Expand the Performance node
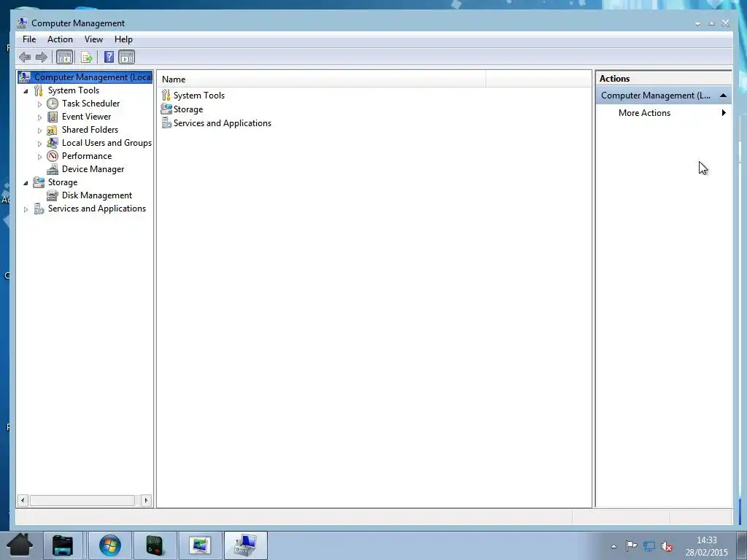This screenshot has height=560, width=747. [39, 156]
